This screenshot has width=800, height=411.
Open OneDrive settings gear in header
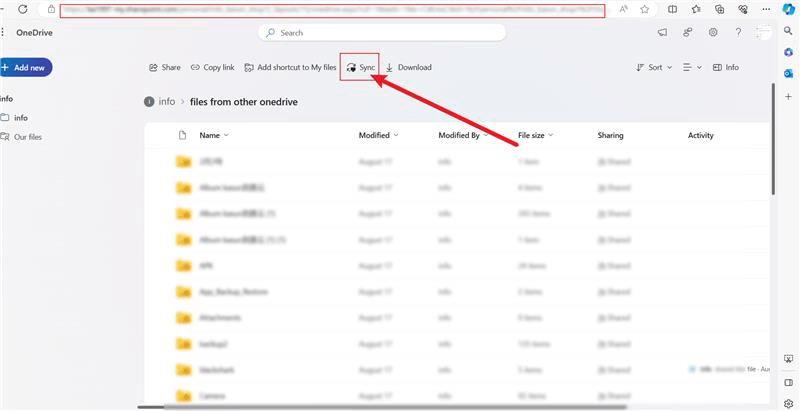[713, 33]
